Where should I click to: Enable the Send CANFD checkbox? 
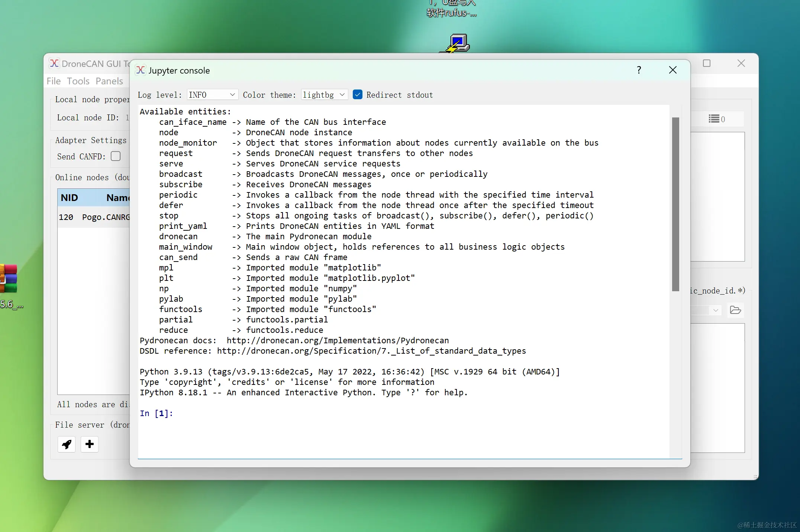point(116,156)
